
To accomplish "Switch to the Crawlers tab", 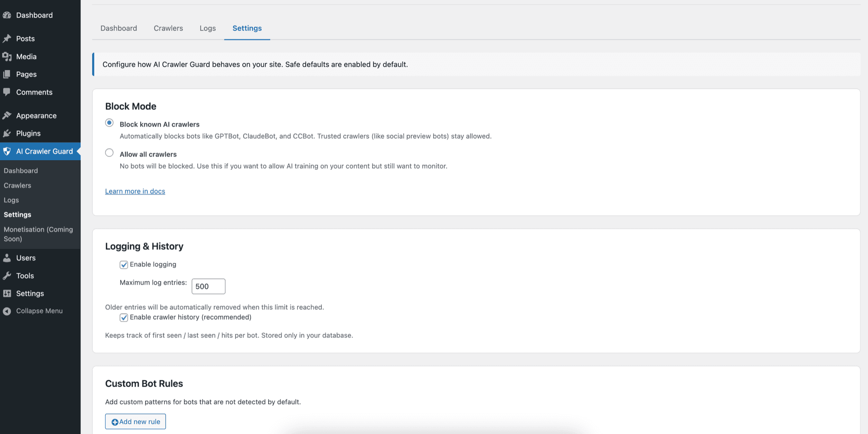I will tap(168, 28).
